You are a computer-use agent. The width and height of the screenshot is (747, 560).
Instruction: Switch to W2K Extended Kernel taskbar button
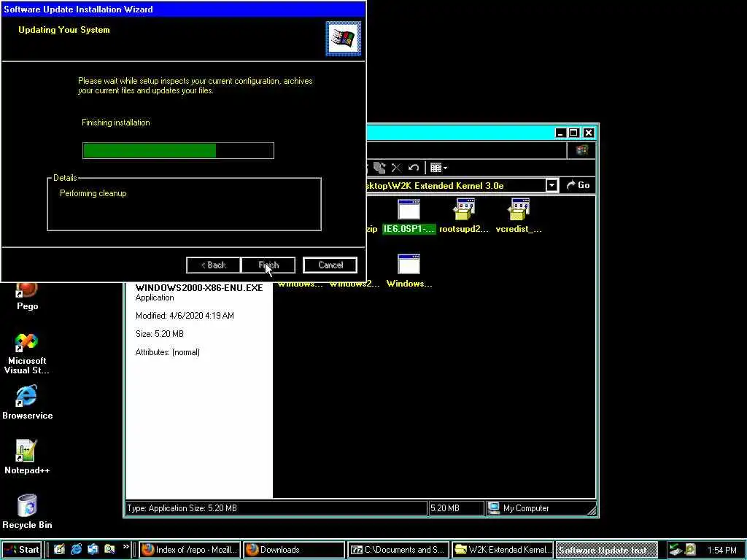503,550
